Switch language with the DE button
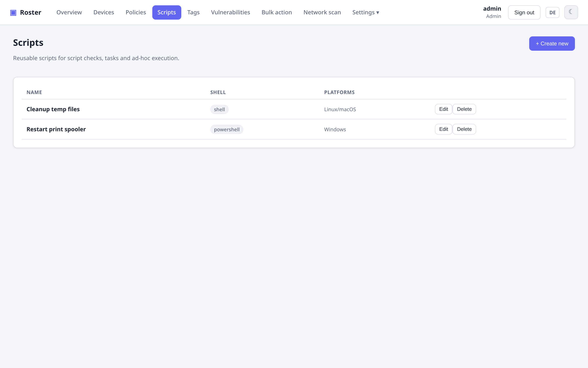This screenshot has width=588, height=368. (552, 12)
